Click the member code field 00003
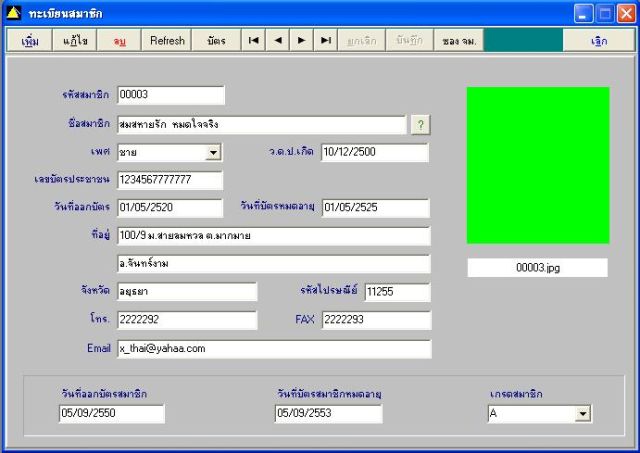This screenshot has height=453, width=640. pyautogui.click(x=171, y=95)
